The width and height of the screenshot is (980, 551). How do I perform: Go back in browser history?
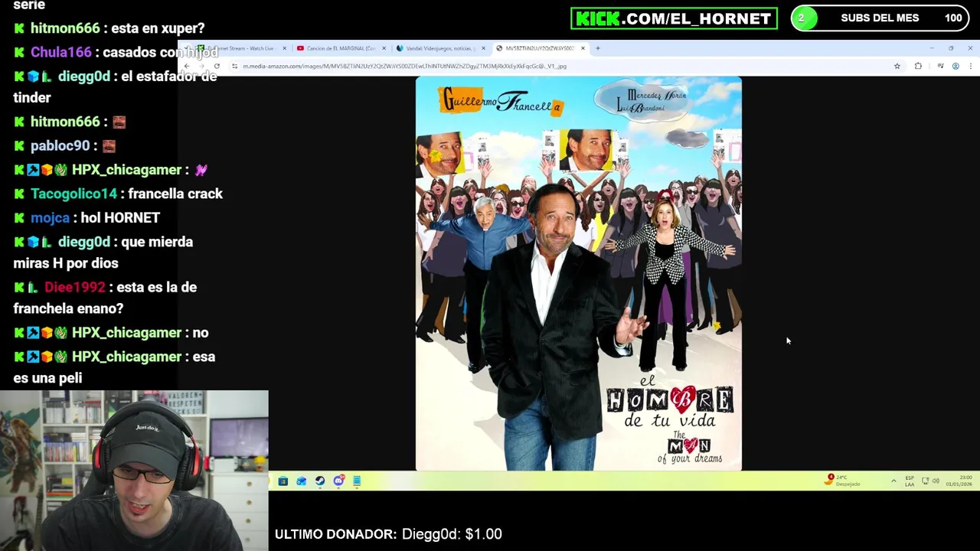click(x=187, y=67)
